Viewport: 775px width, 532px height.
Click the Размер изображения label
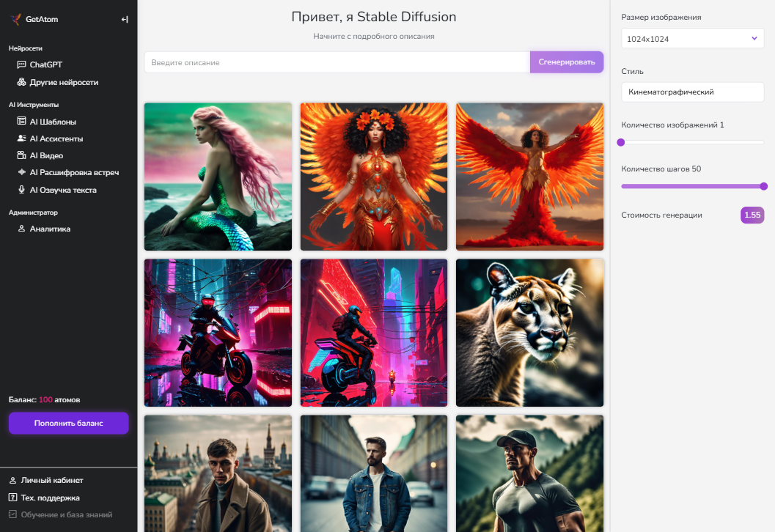(661, 18)
